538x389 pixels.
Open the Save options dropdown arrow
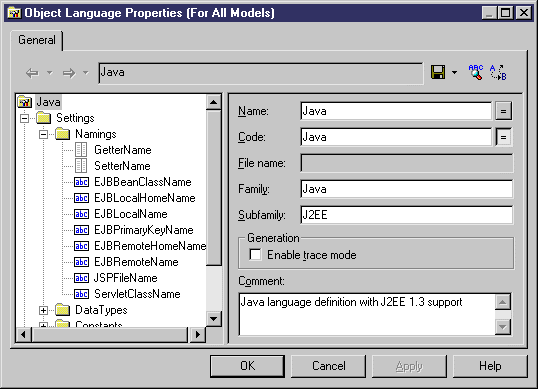click(454, 72)
